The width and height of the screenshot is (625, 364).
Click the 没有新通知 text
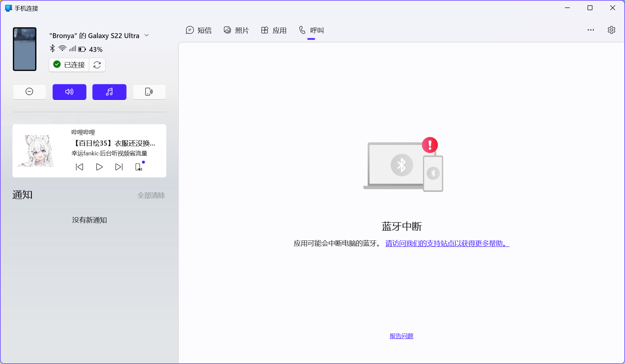click(89, 220)
